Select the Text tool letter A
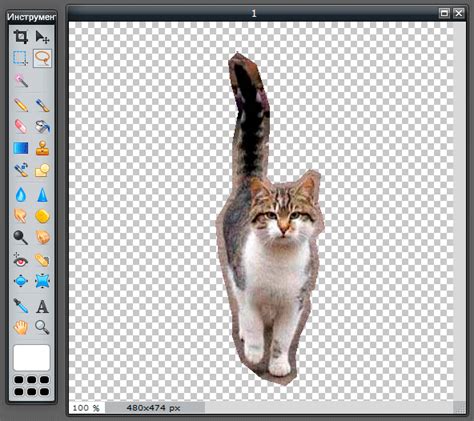Image resolution: width=474 pixels, height=421 pixels. tap(42, 306)
